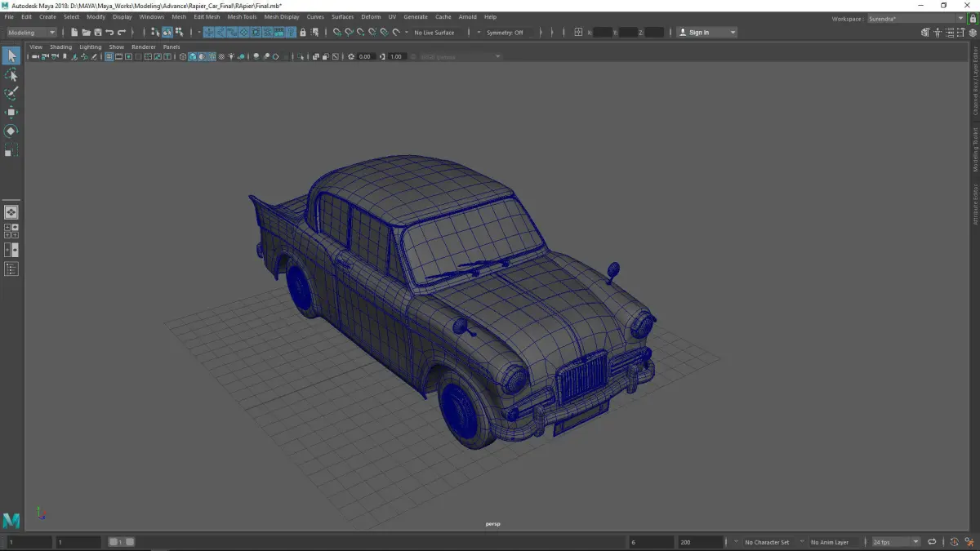980x551 pixels.
Task: Click the Open Scene folder icon
Action: click(86, 33)
